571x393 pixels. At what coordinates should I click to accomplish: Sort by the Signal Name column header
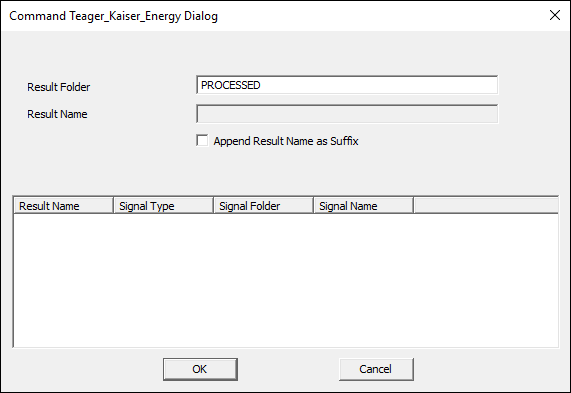pos(364,205)
